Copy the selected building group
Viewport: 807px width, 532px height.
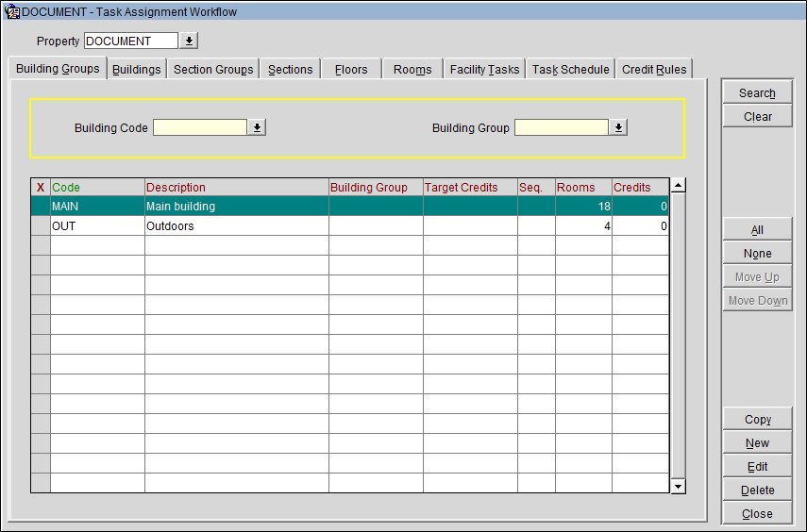[x=757, y=420]
